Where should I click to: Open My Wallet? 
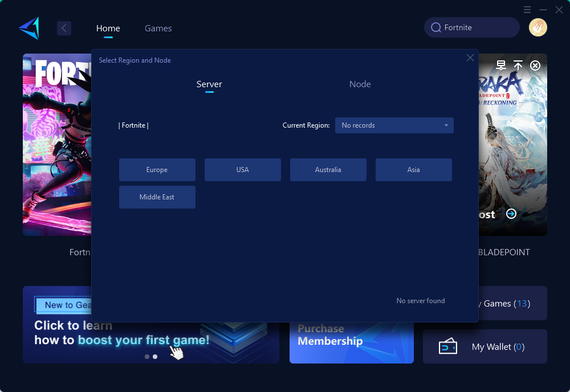click(485, 346)
